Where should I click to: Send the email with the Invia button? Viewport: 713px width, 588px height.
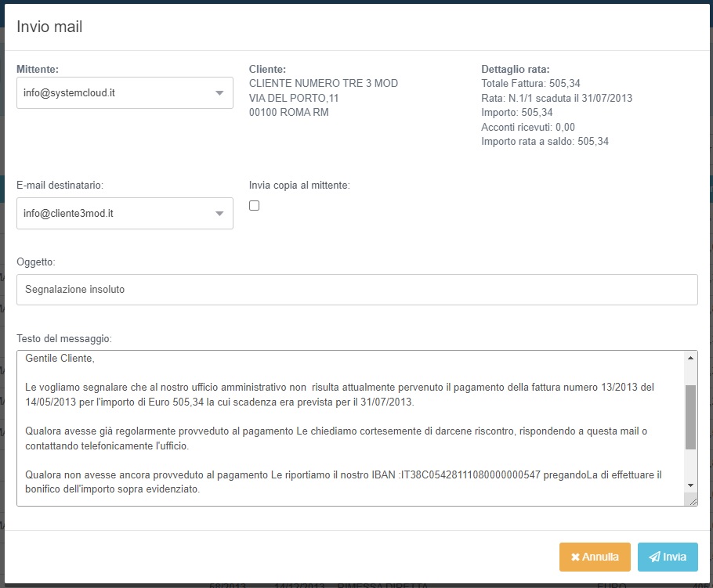click(x=668, y=557)
